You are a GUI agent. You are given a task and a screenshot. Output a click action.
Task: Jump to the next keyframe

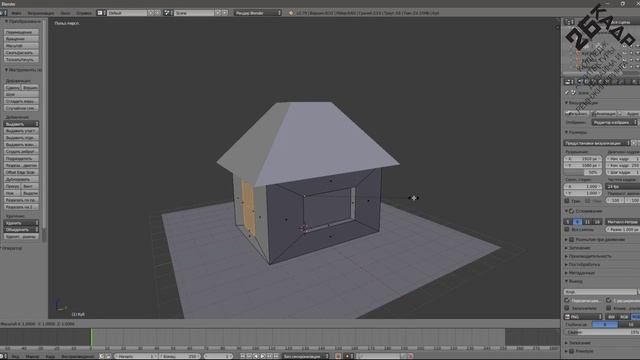pos(270,356)
